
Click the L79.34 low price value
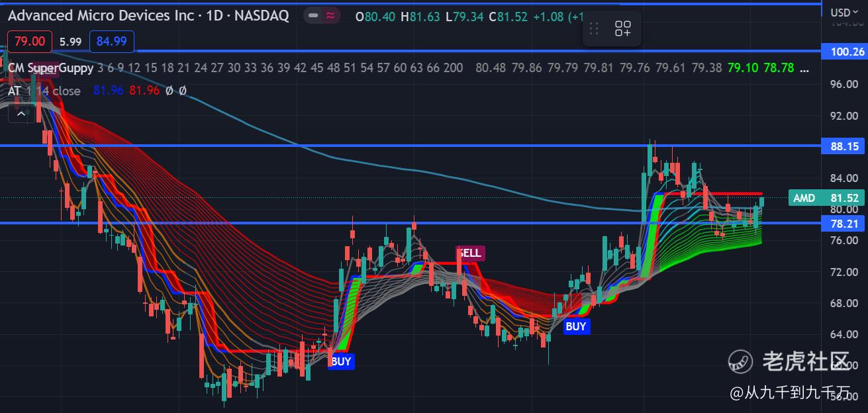pos(464,17)
